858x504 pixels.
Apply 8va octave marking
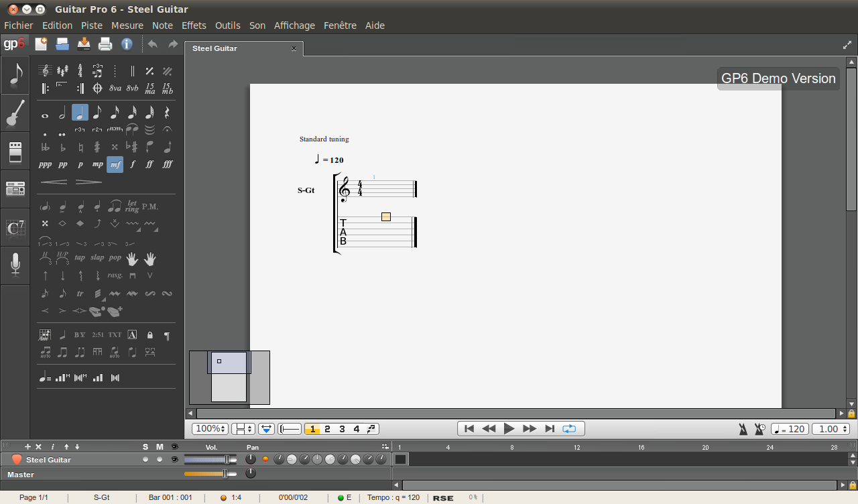[115, 88]
